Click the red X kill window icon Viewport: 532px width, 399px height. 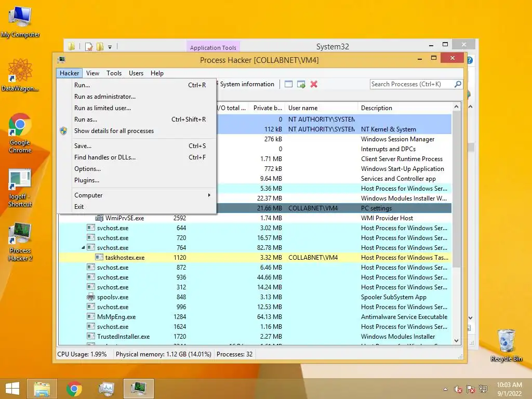[314, 84]
